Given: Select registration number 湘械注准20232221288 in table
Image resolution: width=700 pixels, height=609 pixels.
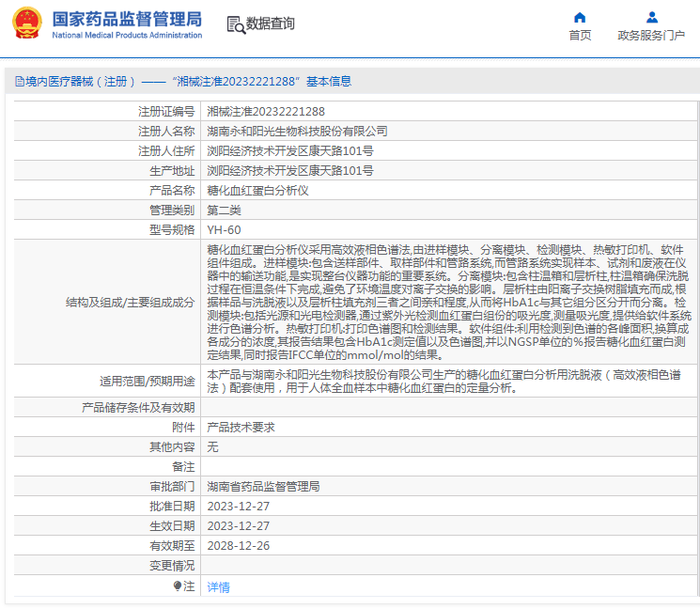Looking at the screenshot, I should click(x=266, y=111).
